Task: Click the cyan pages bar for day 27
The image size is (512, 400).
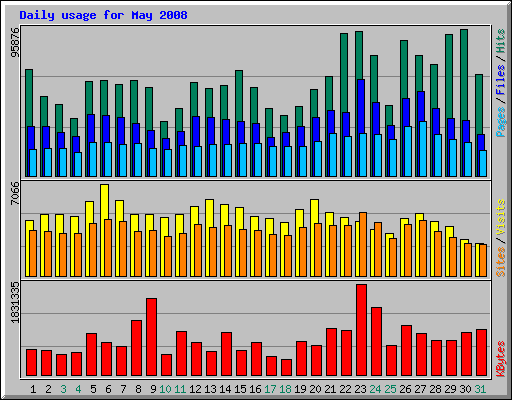Action: pos(423,149)
